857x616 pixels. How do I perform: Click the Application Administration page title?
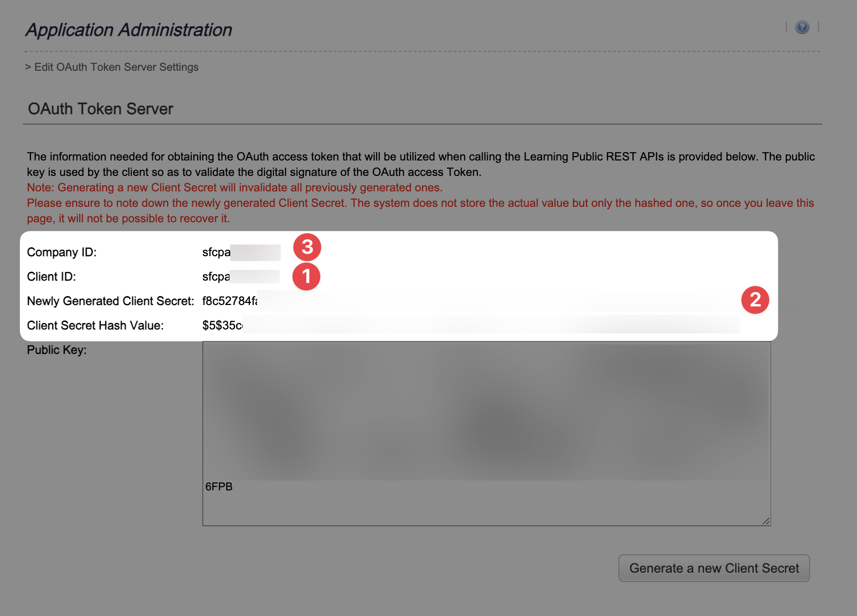point(129,30)
